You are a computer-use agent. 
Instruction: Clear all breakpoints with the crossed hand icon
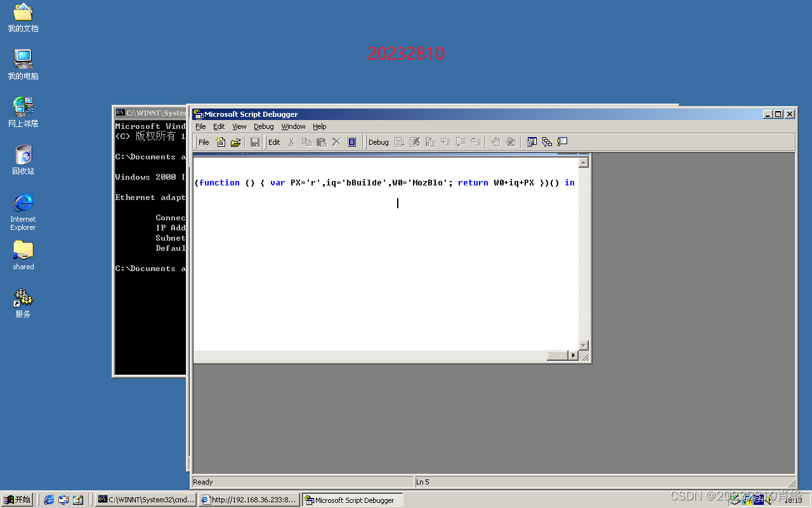point(511,142)
